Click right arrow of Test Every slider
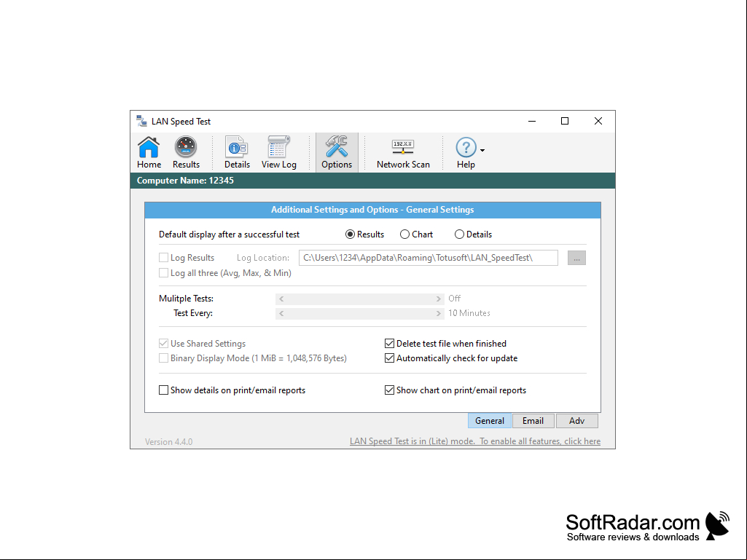Screen dimensions: 747x560 coord(438,313)
